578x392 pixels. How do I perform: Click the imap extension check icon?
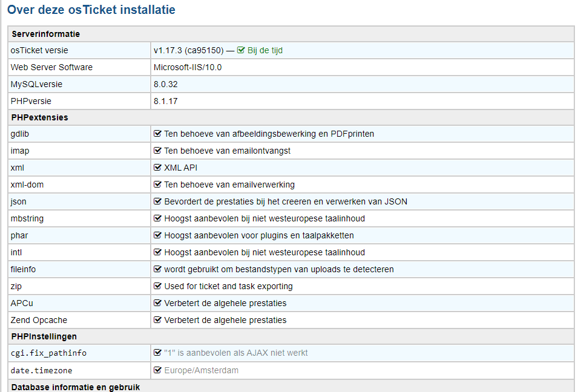[x=157, y=151]
